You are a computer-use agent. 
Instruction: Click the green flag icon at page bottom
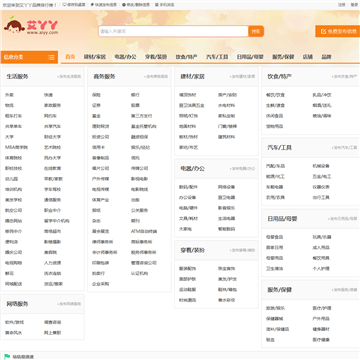click(7, 356)
